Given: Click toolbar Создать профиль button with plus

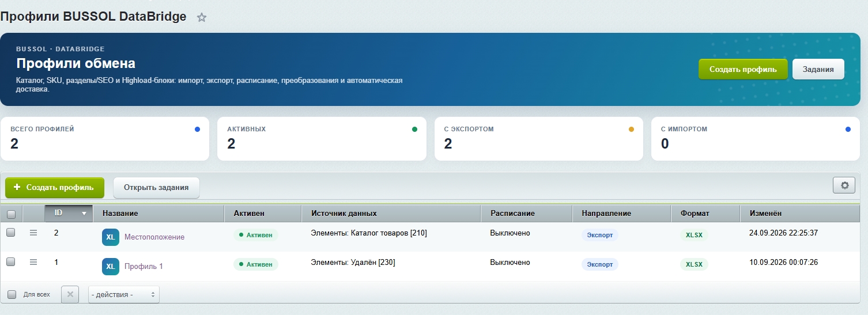Looking at the screenshot, I should 55,188.
